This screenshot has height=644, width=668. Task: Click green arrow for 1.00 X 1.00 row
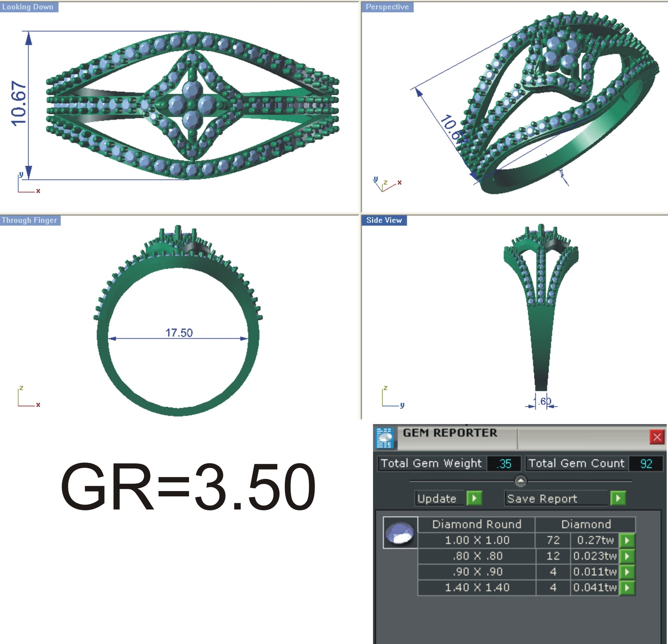pyautogui.click(x=627, y=540)
